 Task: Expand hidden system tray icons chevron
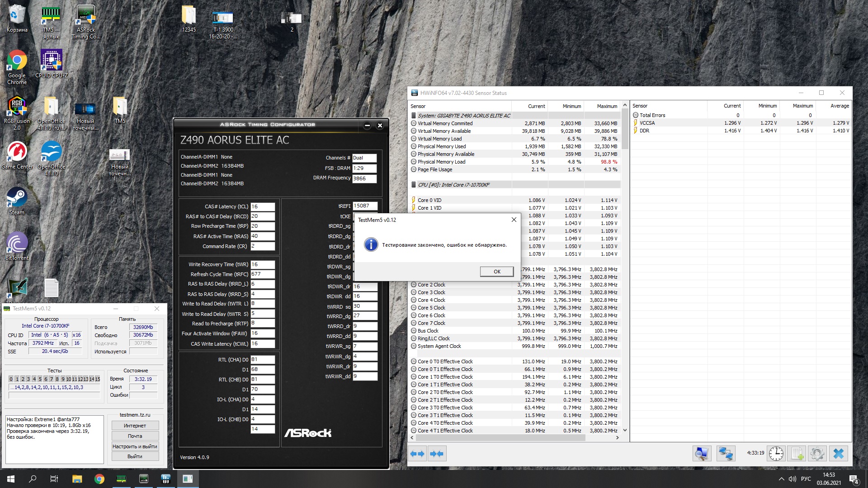(781, 479)
